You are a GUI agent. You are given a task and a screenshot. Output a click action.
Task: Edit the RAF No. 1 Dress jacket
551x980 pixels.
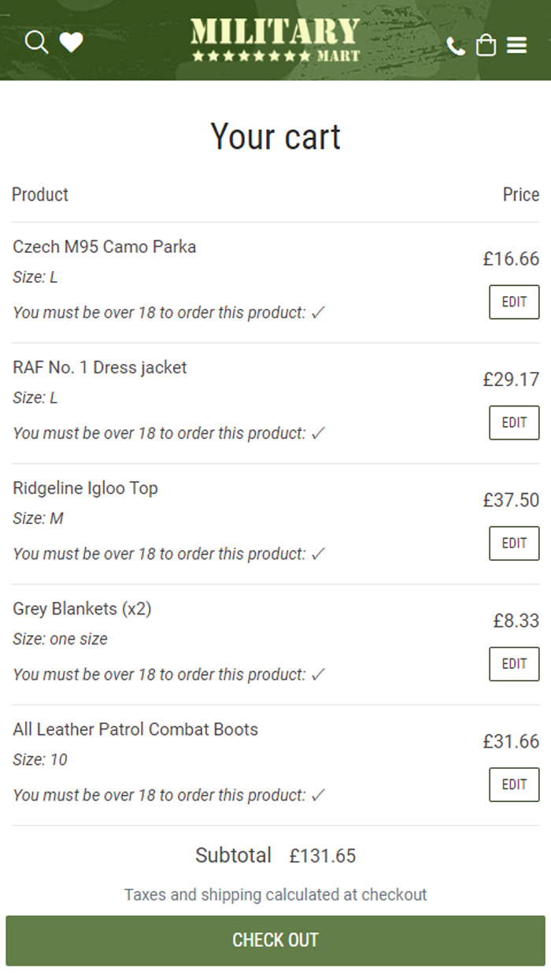514,423
